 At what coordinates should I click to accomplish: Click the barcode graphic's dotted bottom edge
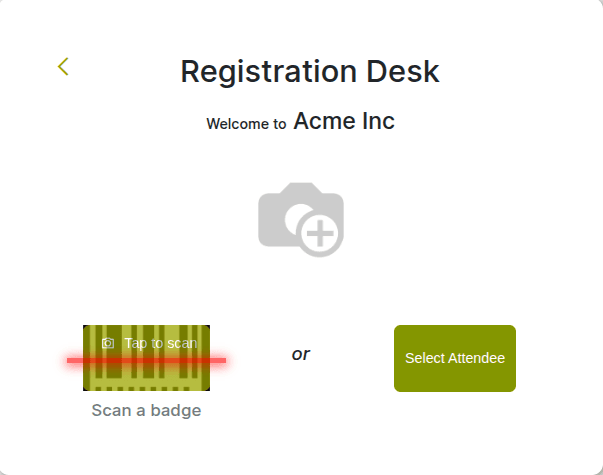pyautogui.click(x=147, y=388)
